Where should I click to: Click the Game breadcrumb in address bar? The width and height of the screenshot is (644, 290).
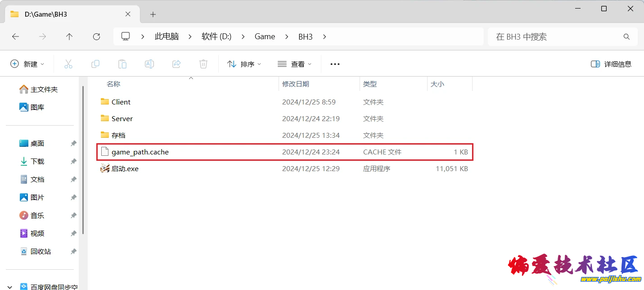(265, 37)
